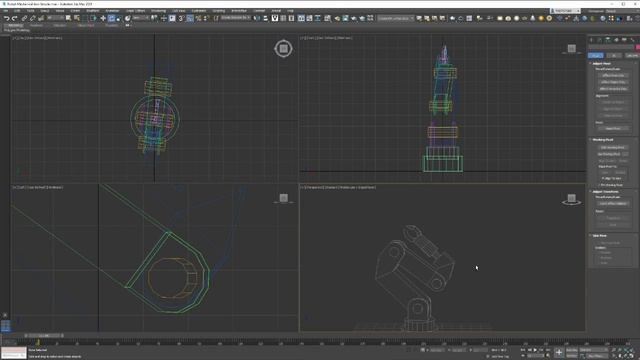Undo the last action in main toolbar

pyautogui.click(x=7, y=18)
